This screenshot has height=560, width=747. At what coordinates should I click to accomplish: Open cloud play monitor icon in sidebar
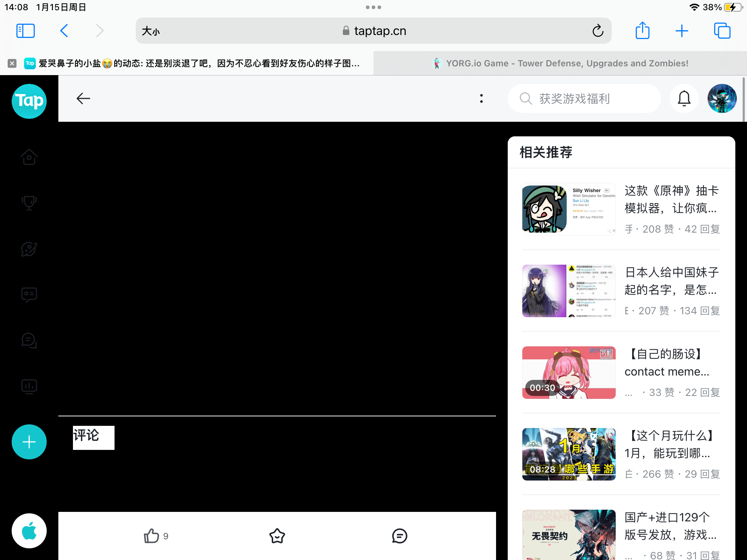[x=29, y=386]
